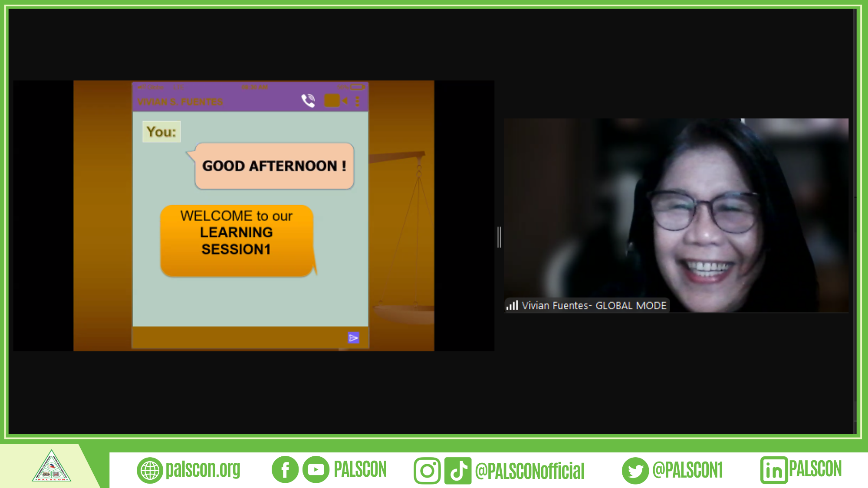Click the video camera icon in chat header
Viewport: 868px width, 488px height.
point(335,101)
